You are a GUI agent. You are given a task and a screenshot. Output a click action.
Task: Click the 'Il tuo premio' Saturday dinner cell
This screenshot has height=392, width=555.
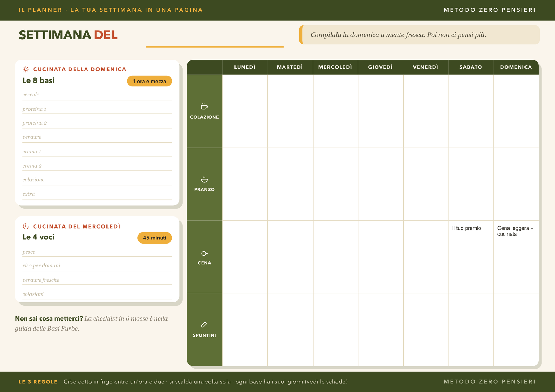[x=471, y=257]
